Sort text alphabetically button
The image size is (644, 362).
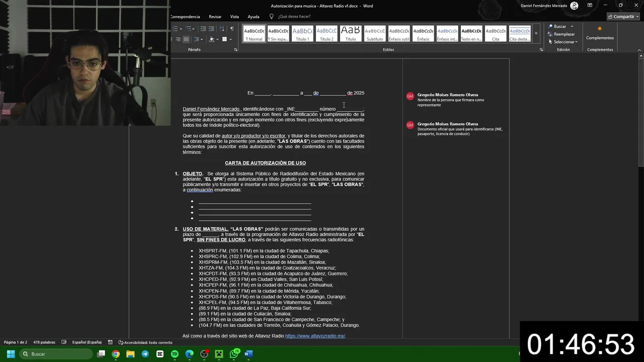tap(222, 29)
